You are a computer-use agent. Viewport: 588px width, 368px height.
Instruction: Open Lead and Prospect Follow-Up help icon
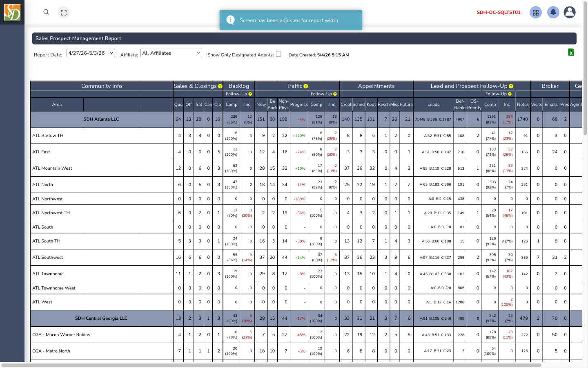(511, 86)
